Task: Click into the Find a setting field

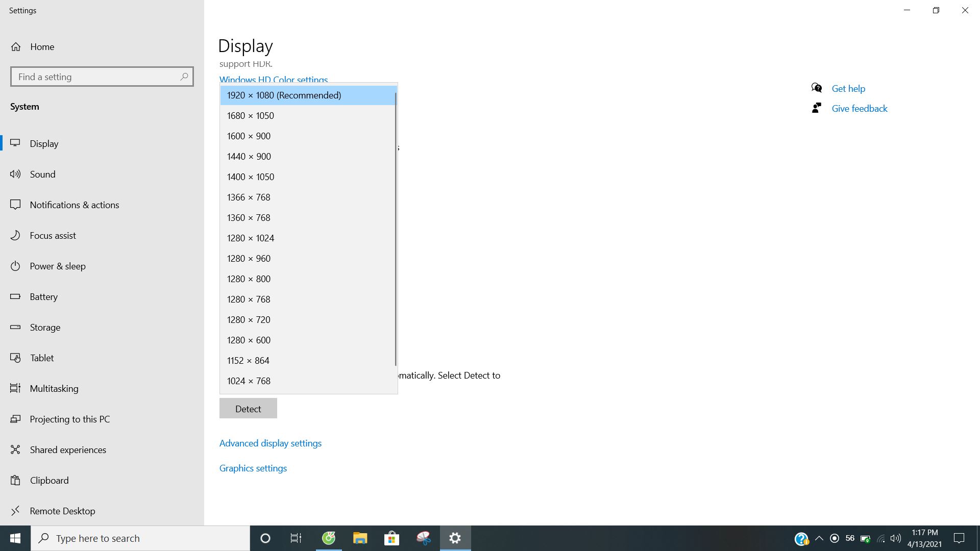Action: tap(94, 77)
